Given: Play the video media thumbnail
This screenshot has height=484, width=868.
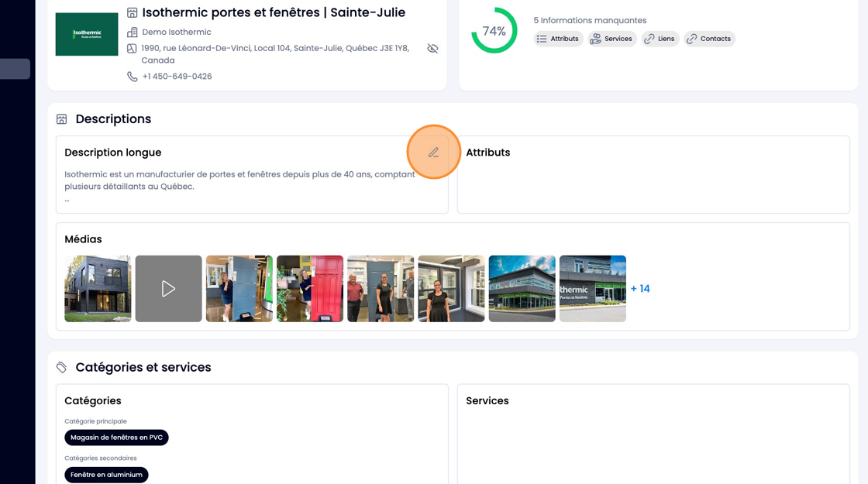Looking at the screenshot, I should coord(169,289).
